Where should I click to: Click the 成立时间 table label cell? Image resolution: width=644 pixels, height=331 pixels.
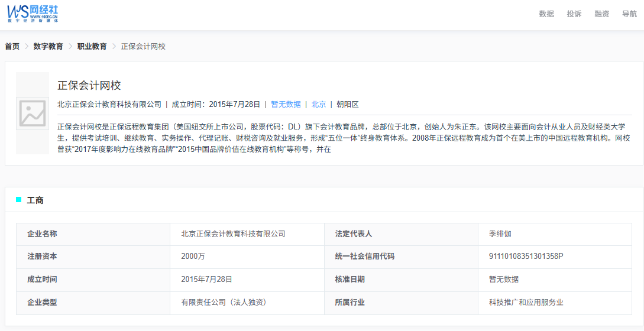click(x=93, y=280)
